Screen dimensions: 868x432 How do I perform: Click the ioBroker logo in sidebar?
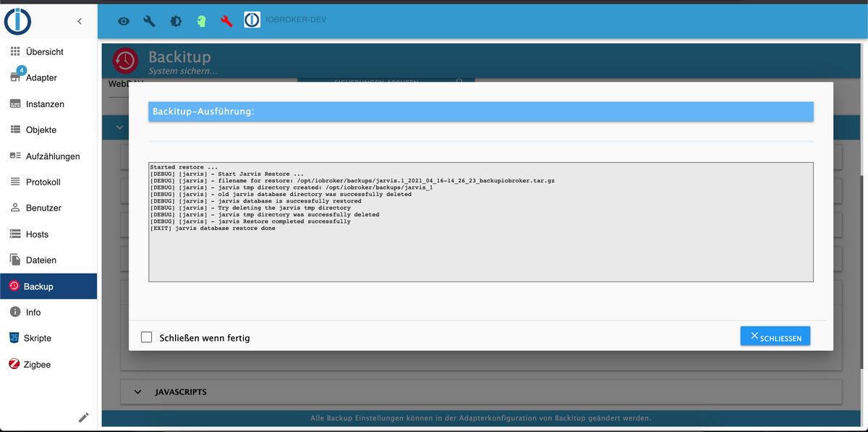click(18, 21)
